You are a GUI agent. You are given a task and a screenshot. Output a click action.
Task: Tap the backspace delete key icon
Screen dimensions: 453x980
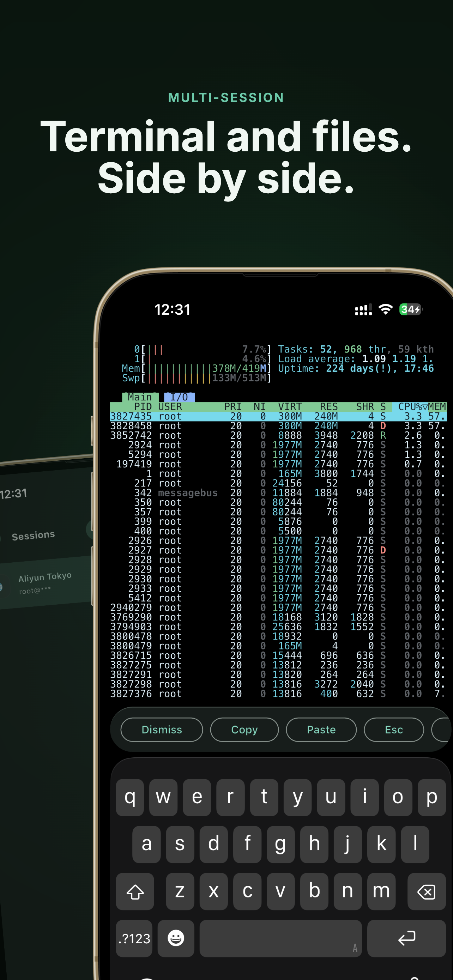pos(427,891)
